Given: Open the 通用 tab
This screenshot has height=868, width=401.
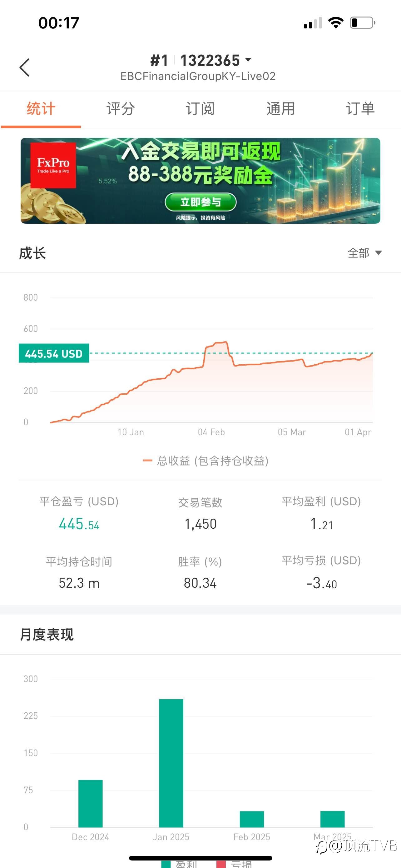Looking at the screenshot, I should pos(280,109).
